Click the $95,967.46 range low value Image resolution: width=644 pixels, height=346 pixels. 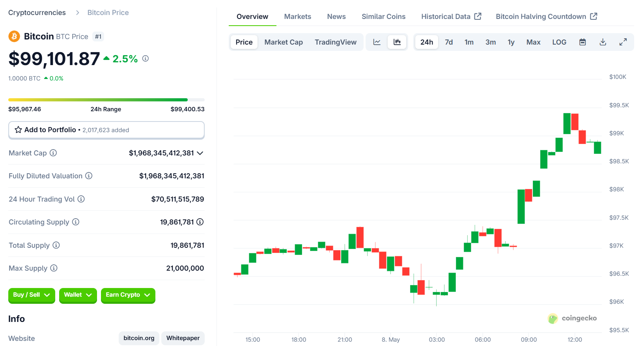coord(24,109)
